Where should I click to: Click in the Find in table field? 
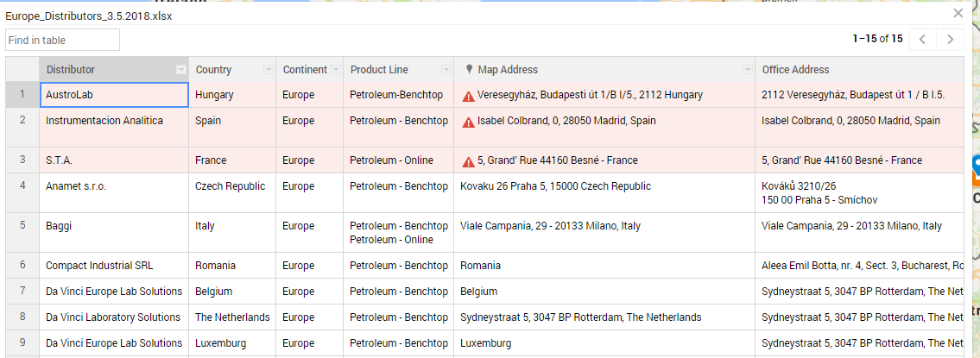(62, 40)
